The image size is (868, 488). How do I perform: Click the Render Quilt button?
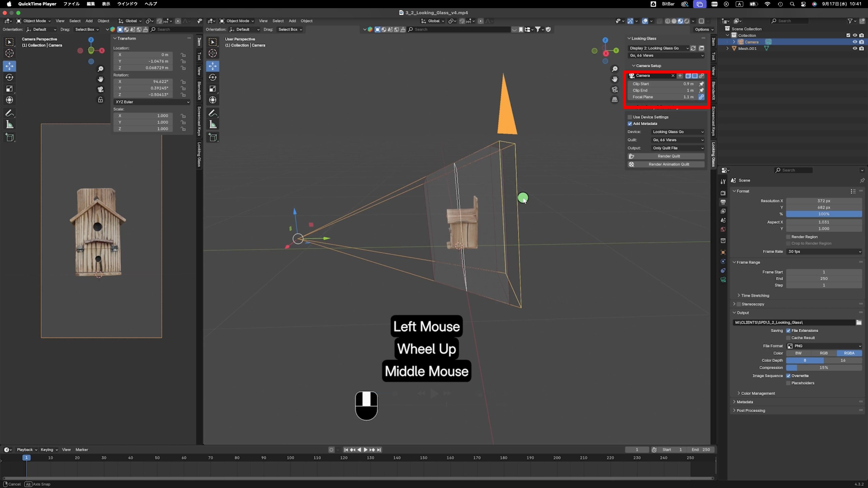coord(668,156)
